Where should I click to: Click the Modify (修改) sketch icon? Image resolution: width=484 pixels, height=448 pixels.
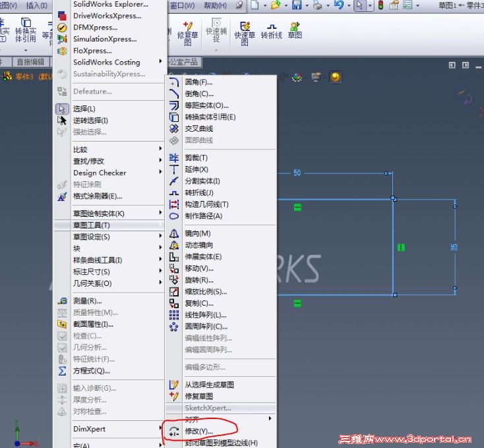pos(174,432)
